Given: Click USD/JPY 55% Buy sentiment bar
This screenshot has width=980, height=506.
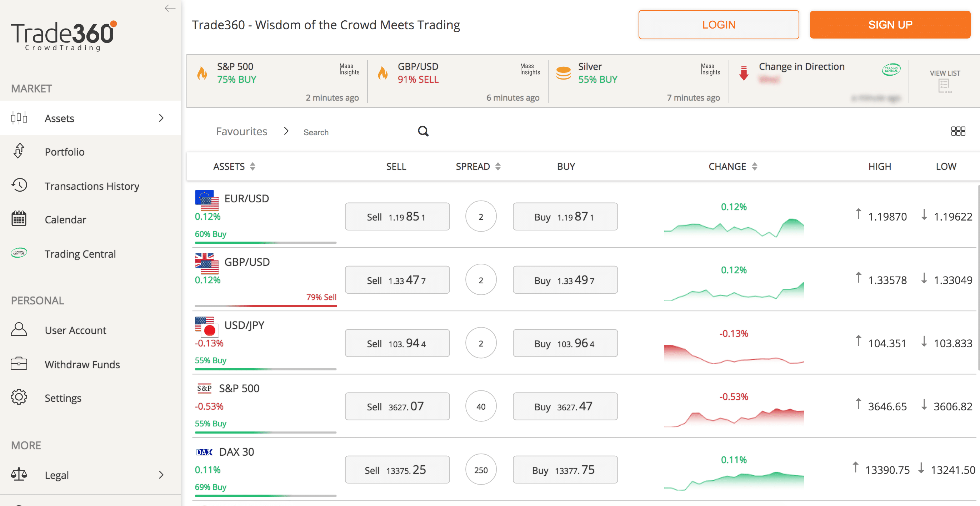Looking at the screenshot, I should click(x=266, y=369).
